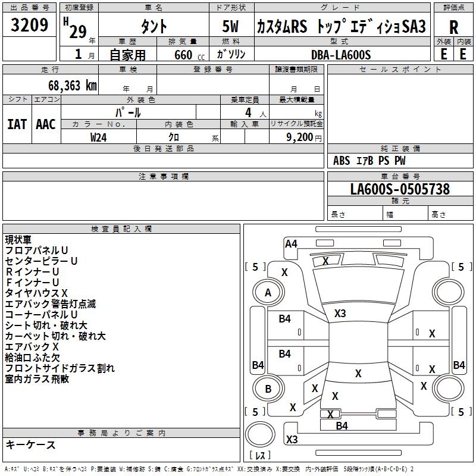Click the 検査員記入欄 section header
Image resolution: width=476 pixels, height=476 pixels.
pyautogui.click(x=121, y=228)
